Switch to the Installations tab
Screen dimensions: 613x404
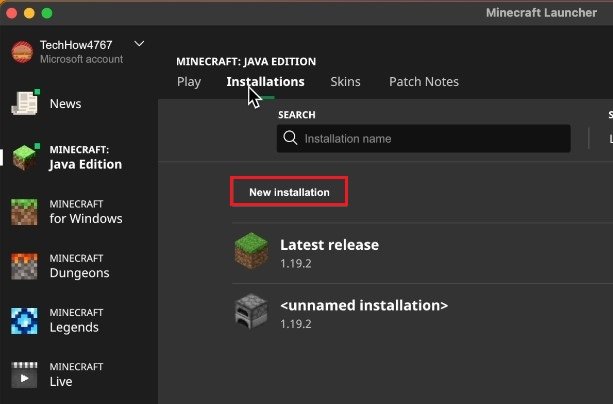point(265,82)
